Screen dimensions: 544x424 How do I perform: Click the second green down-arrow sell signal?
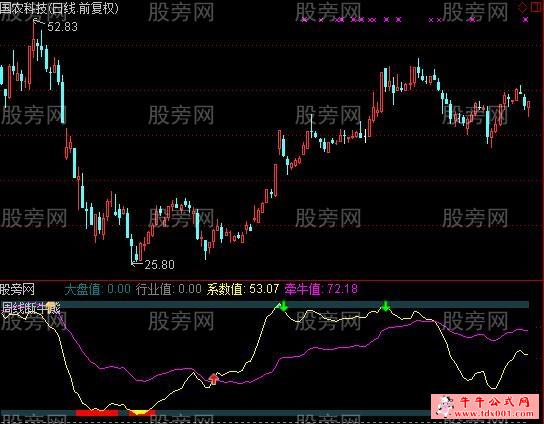pyautogui.click(x=385, y=306)
